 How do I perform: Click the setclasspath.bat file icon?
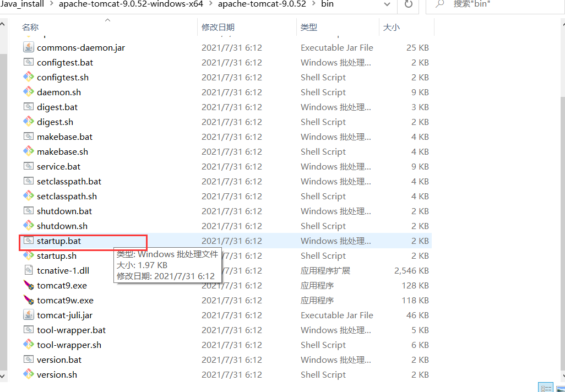[29, 181]
